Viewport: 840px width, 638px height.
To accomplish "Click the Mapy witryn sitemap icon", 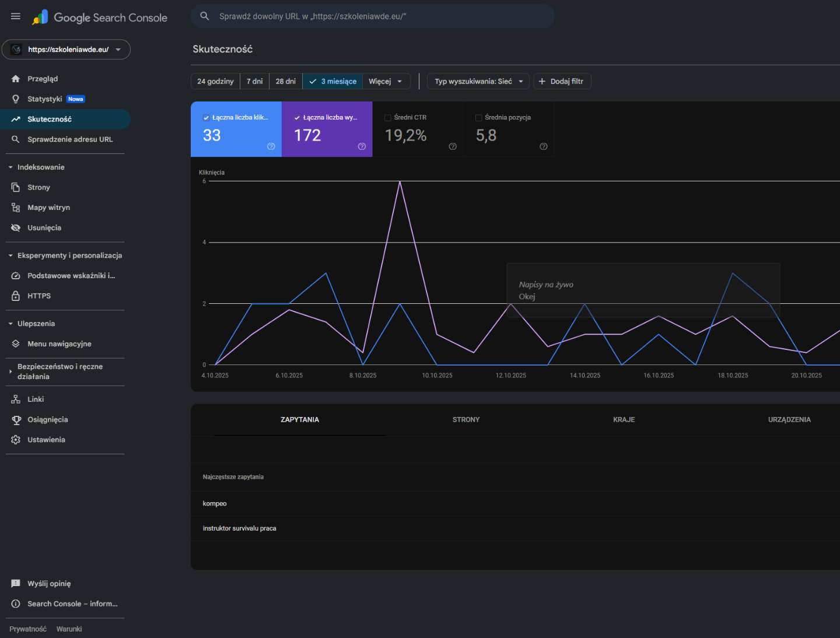I will pos(16,208).
